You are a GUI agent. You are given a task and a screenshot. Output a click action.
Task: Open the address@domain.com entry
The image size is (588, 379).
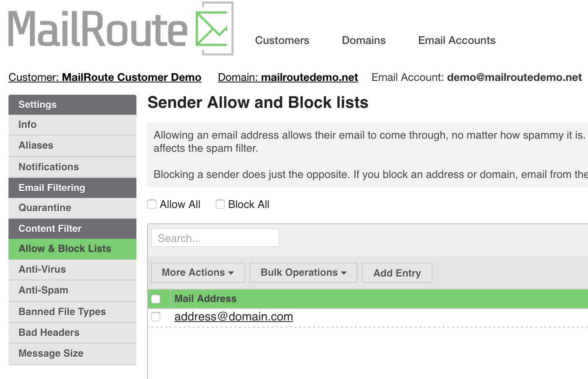234,317
